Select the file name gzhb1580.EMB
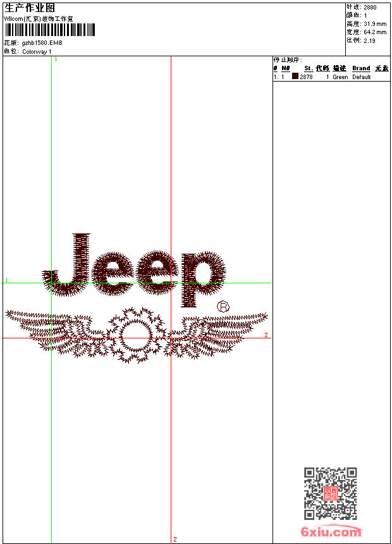Image resolution: width=392 pixels, height=544 pixels. [42, 43]
